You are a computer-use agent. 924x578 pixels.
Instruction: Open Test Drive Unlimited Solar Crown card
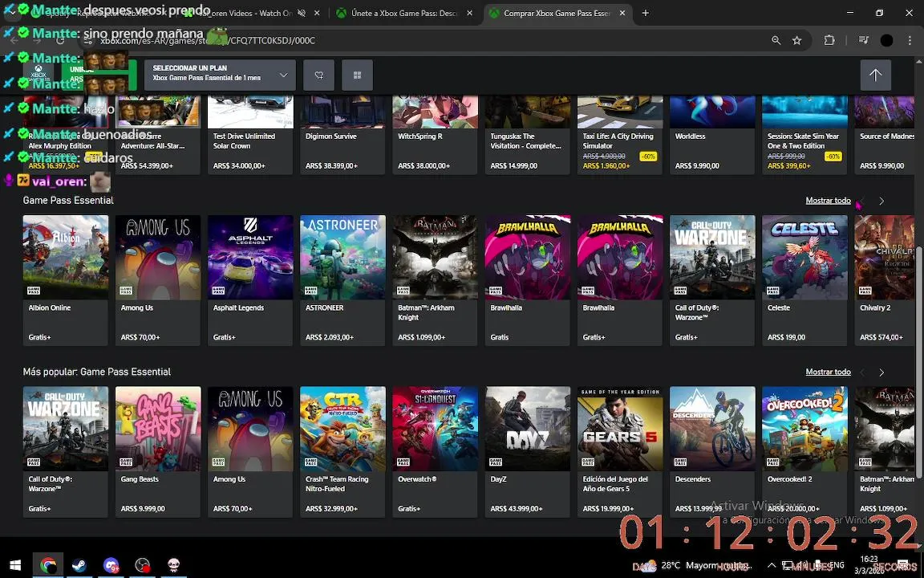coord(250,136)
